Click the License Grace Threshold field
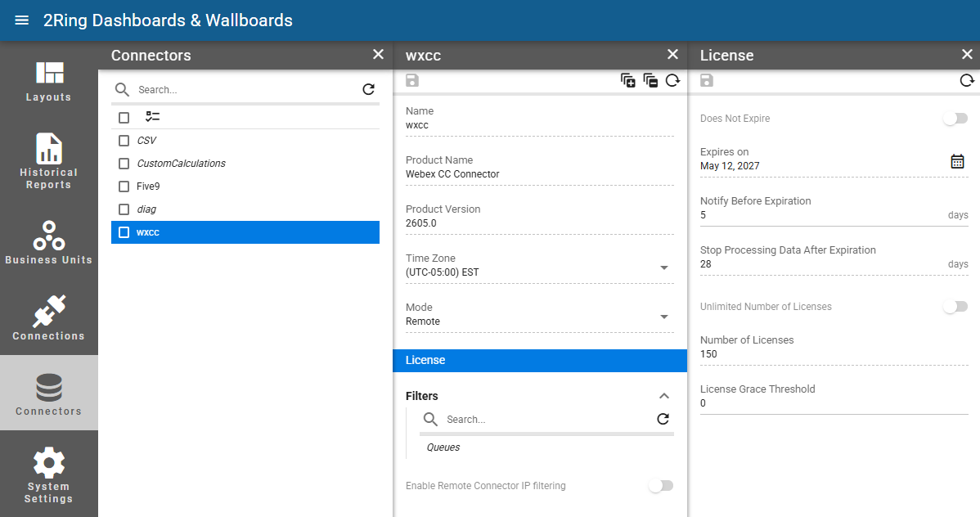This screenshot has width=980, height=517. (x=834, y=403)
